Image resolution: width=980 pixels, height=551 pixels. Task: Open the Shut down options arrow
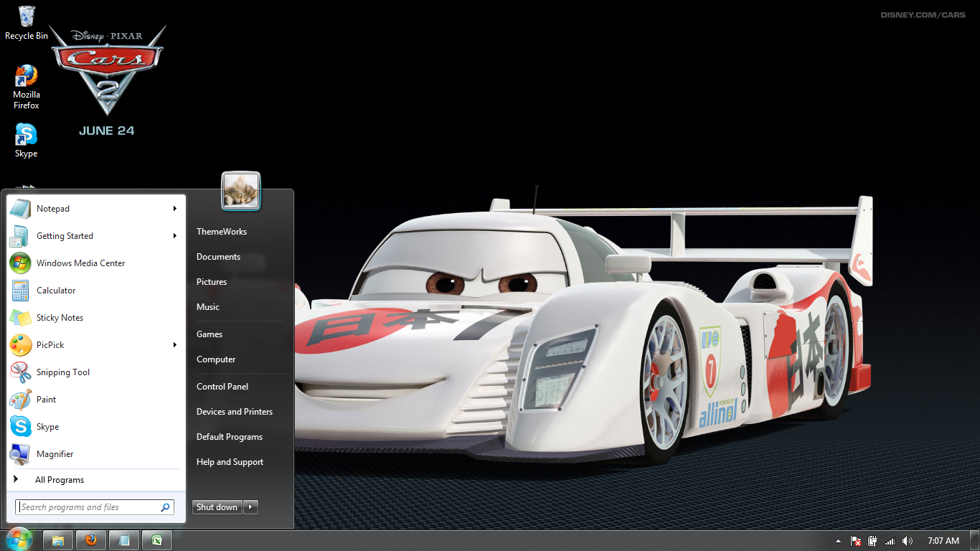250,507
